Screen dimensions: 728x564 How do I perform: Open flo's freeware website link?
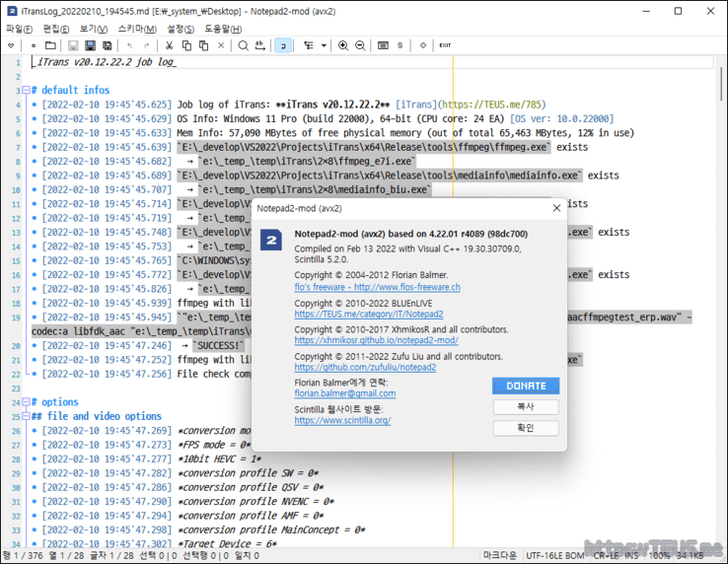tap(377, 287)
